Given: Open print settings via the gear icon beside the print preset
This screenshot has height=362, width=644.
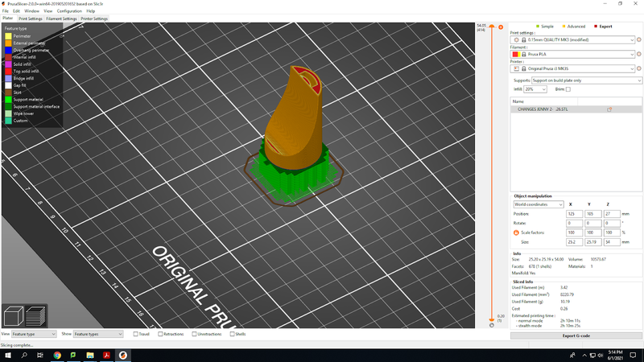Looking at the screenshot, I should tap(638, 39).
